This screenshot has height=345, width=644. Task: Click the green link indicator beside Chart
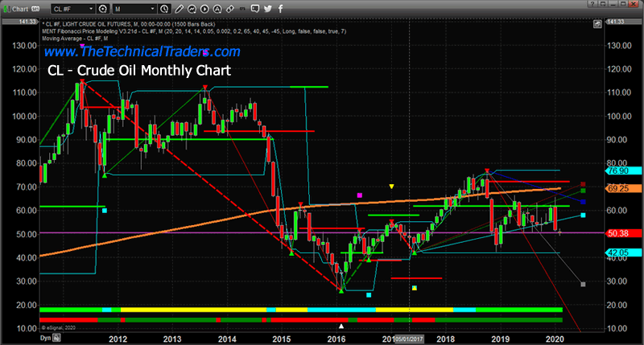pyautogui.click(x=6, y=9)
